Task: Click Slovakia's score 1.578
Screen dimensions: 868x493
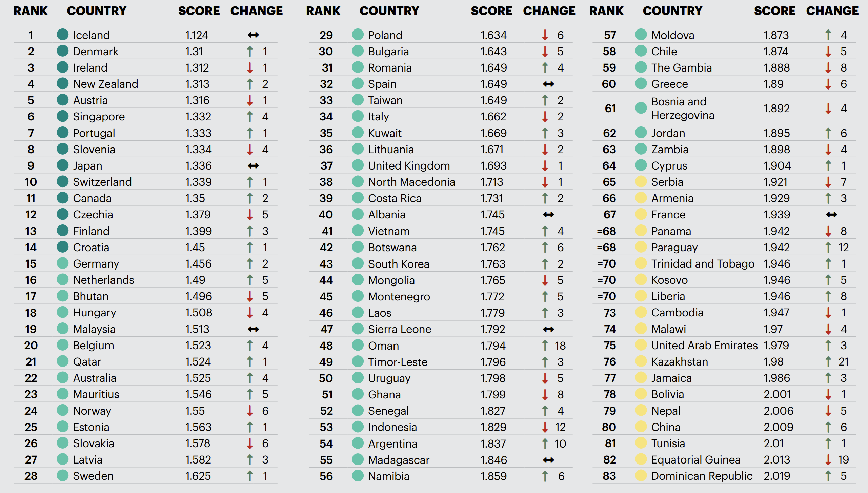Action: (198, 443)
